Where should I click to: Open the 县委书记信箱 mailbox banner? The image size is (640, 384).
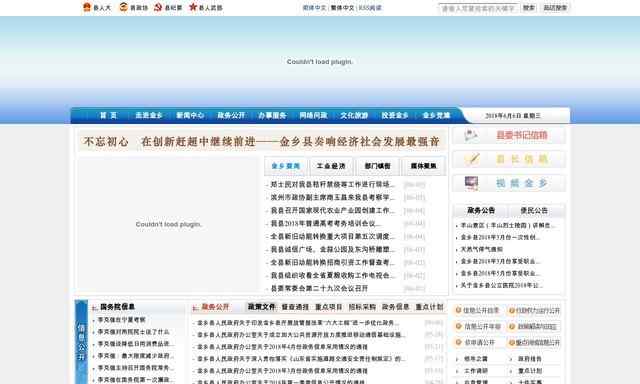509,135
